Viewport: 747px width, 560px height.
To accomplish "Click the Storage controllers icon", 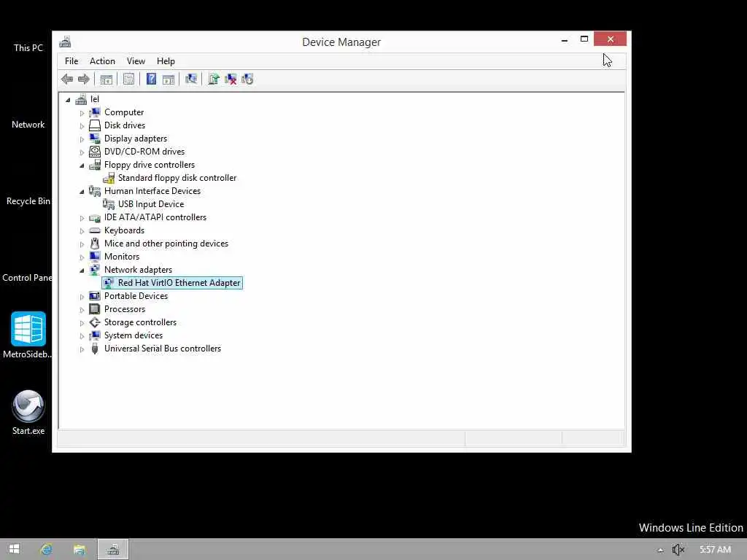I will [95, 322].
